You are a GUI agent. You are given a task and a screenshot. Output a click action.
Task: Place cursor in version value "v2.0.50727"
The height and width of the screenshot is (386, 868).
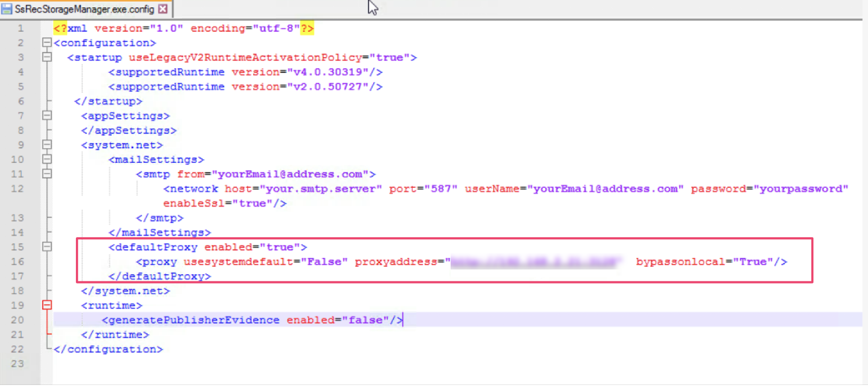click(x=328, y=86)
